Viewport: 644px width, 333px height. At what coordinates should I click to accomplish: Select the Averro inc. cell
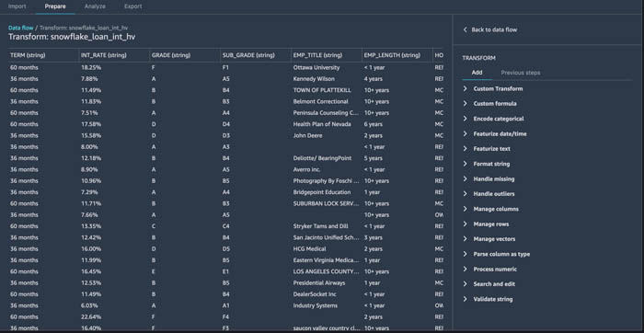(x=306, y=169)
